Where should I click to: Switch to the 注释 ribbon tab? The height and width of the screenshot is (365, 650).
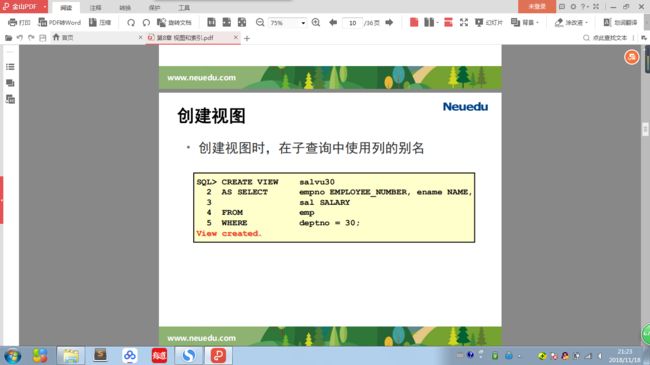point(95,7)
